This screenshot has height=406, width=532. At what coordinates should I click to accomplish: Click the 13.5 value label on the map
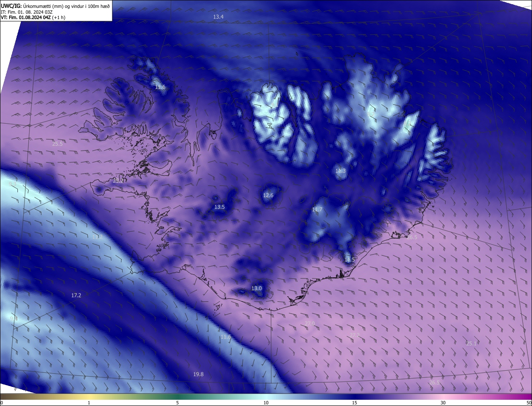click(219, 207)
